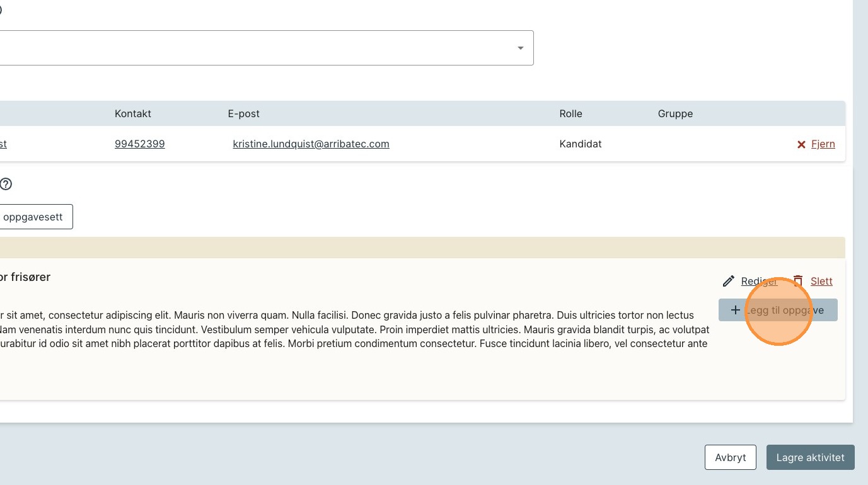Click the pencil icon beside Rediger

point(729,281)
